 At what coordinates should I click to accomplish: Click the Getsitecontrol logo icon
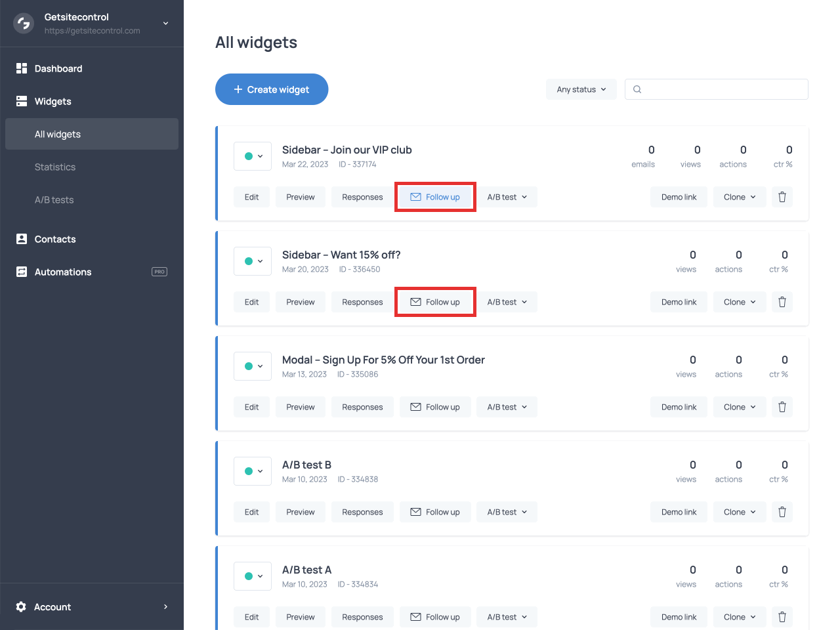coord(23,23)
